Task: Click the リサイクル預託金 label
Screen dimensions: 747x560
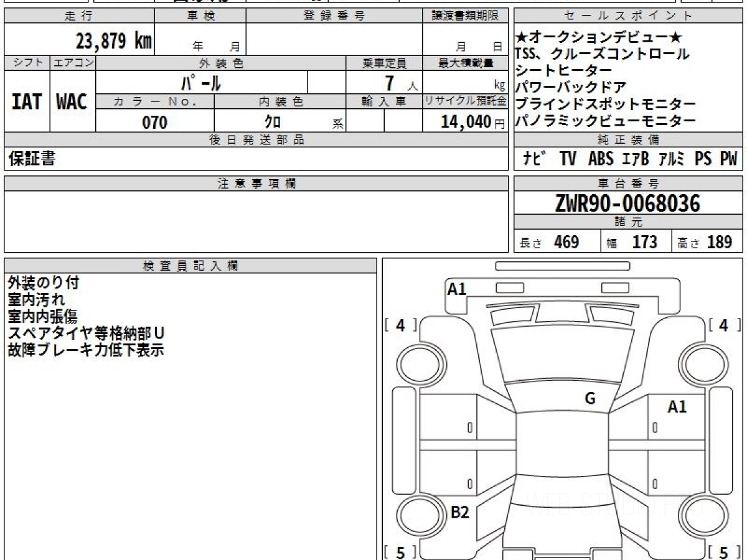Action: click(466, 101)
